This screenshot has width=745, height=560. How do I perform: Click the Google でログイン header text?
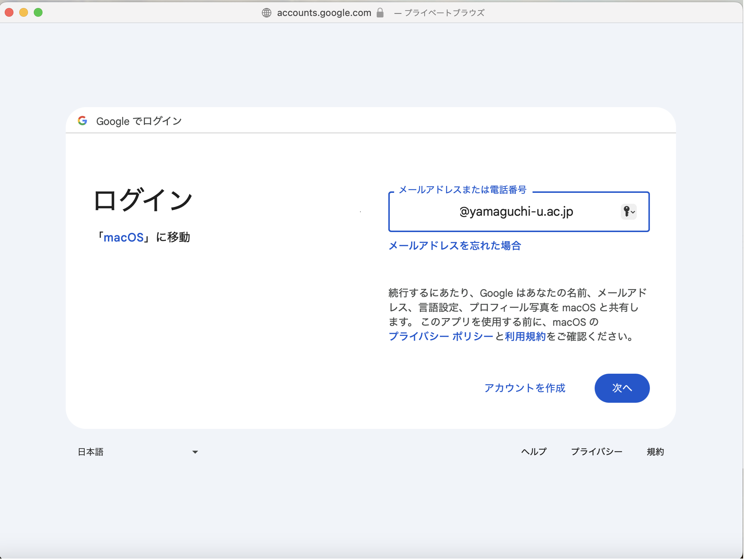[139, 121]
